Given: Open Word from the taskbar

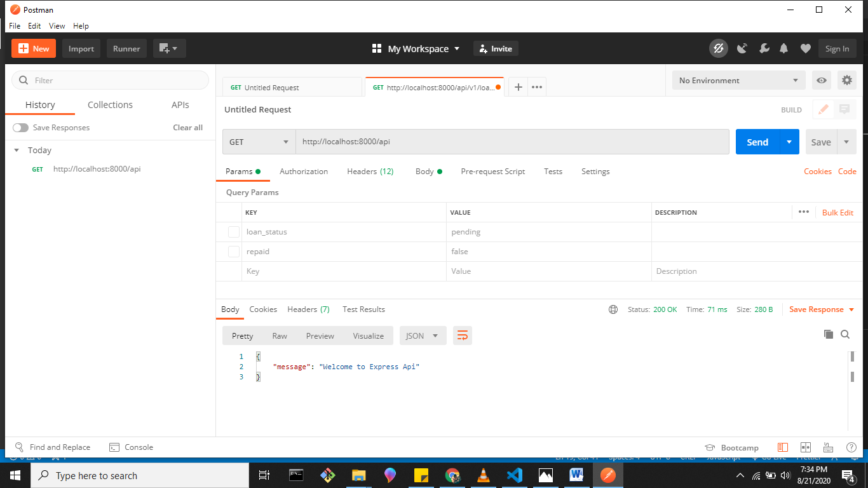Looking at the screenshot, I should coord(576,475).
